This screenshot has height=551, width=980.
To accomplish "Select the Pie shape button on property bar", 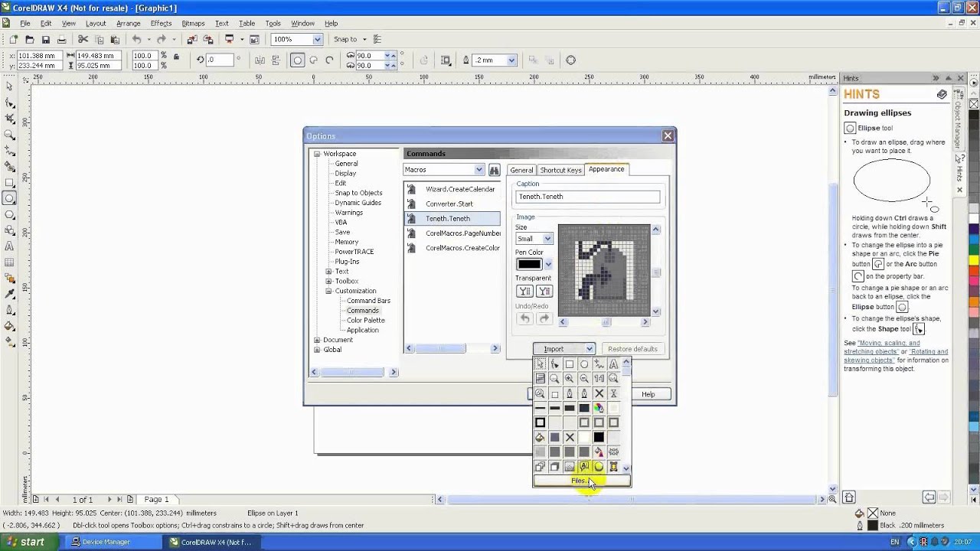I will click(313, 60).
